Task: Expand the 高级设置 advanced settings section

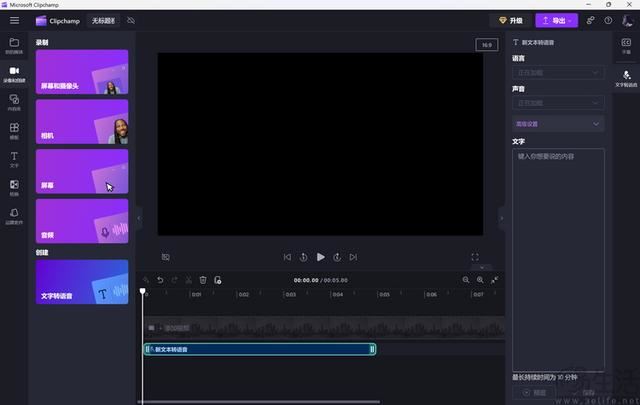Action: pos(558,124)
